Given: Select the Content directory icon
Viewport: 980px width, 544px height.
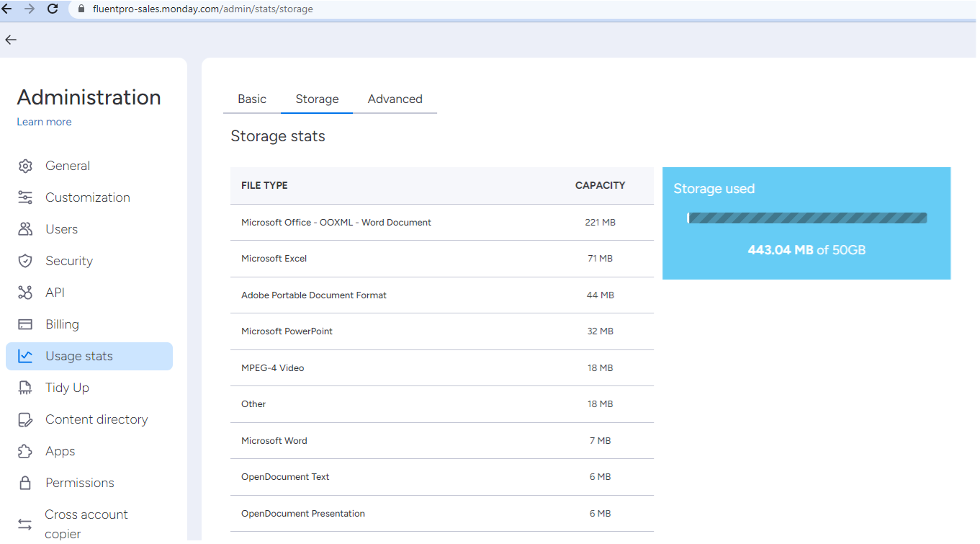Looking at the screenshot, I should 25,419.
